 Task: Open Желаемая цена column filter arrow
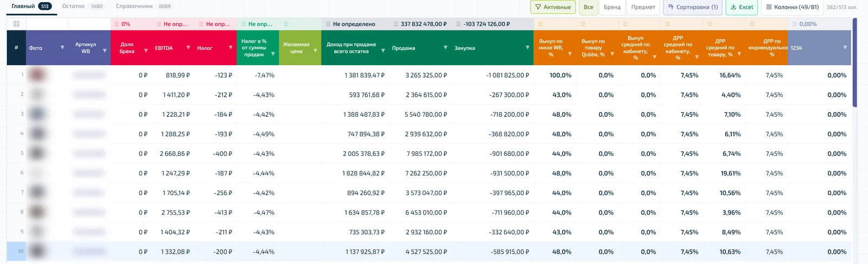[x=315, y=51]
